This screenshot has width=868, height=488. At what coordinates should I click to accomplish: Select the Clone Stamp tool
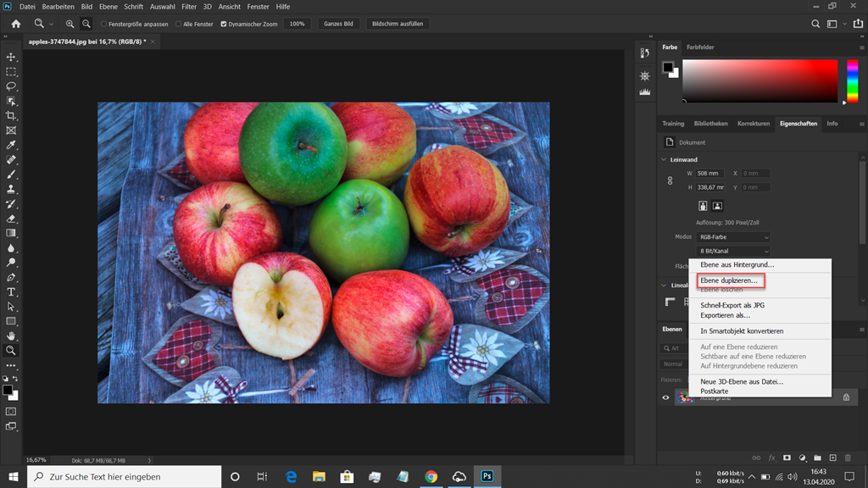[x=11, y=189]
